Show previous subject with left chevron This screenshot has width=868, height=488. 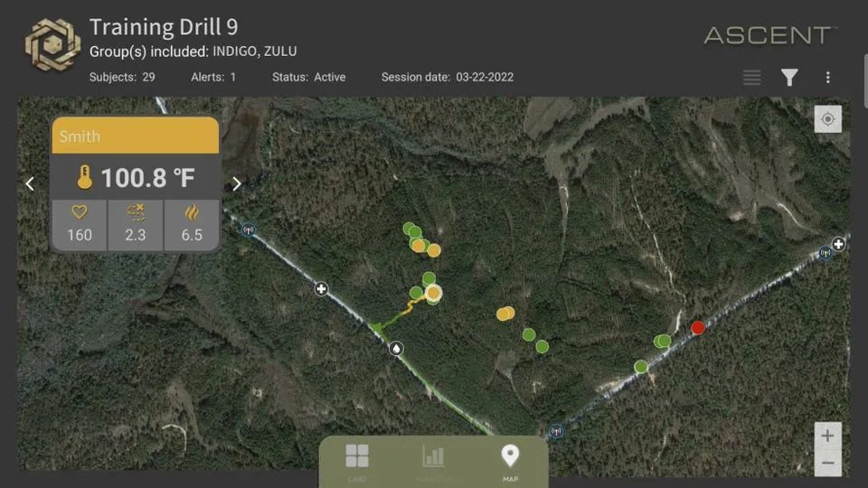(x=30, y=183)
